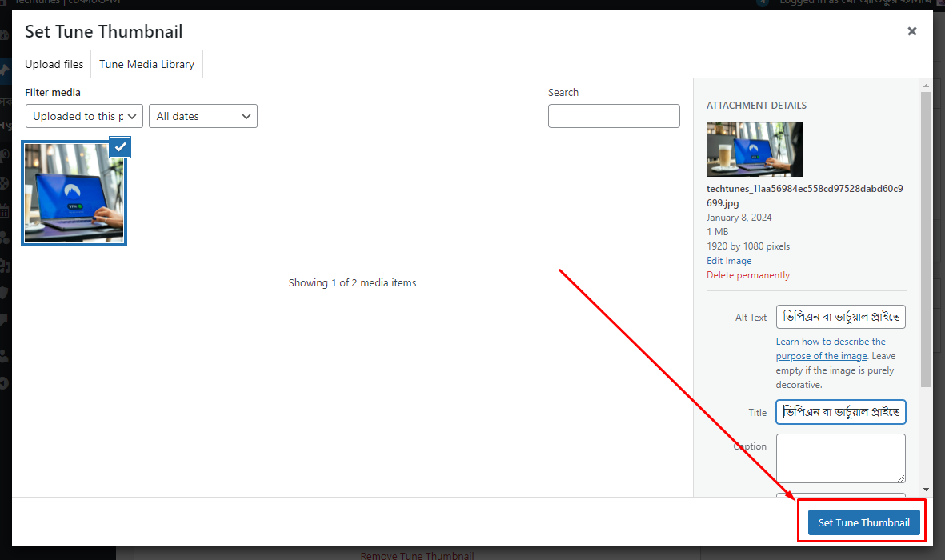
Task: Click scrollbar down arrow in attachment details
Action: tap(926, 490)
